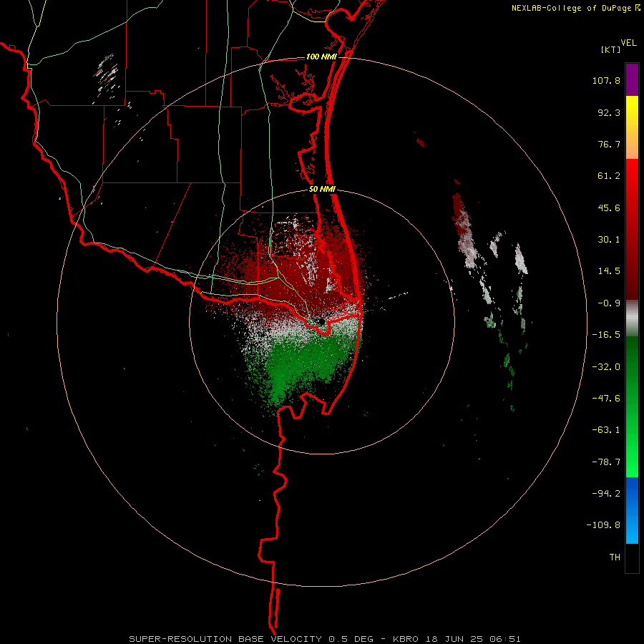Click the TH legend label
This screenshot has width=644, height=644.
coord(615,557)
